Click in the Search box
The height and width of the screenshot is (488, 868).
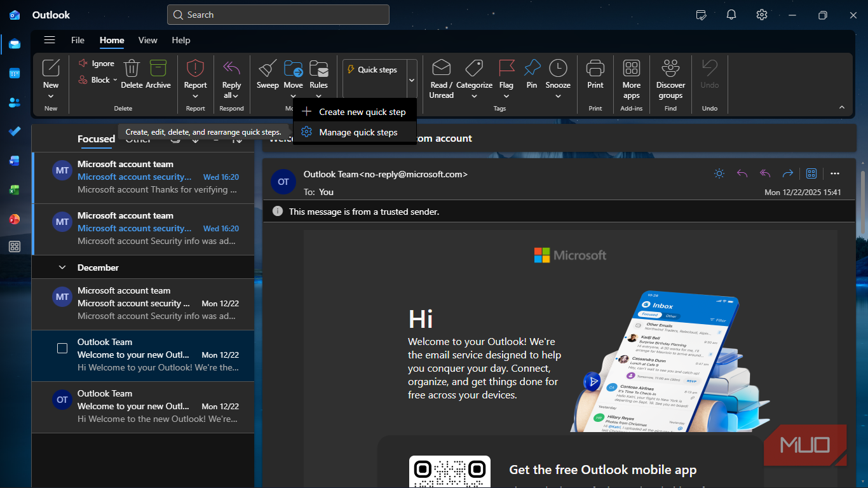pyautogui.click(x=278, y=15)
